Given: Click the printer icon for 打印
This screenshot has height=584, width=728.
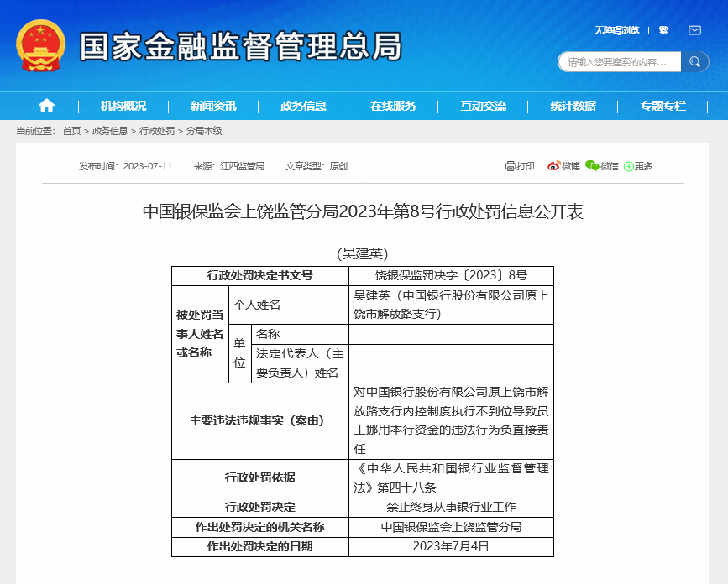Looking at the screenshot, I should click(x=511, y=166).
